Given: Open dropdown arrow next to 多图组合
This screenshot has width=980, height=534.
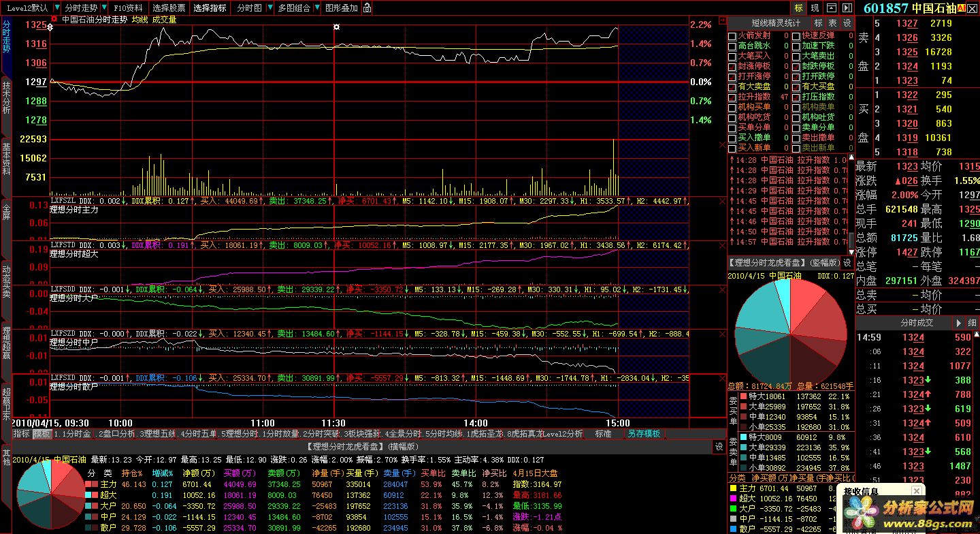Looking at the screenshot, I should (317, 8).
